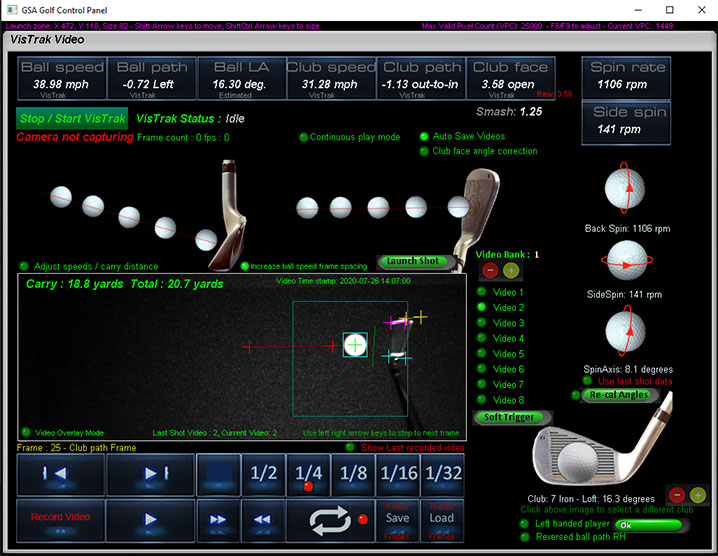The image size is (718, 556).
Task: Set playback speed to 1/2
Action: [263, 474]
